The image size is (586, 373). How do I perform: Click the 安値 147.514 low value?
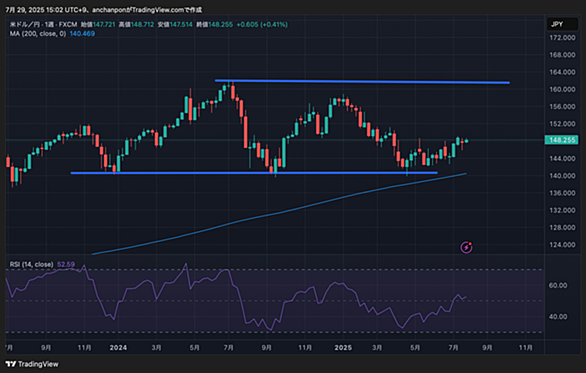(175, 25)
